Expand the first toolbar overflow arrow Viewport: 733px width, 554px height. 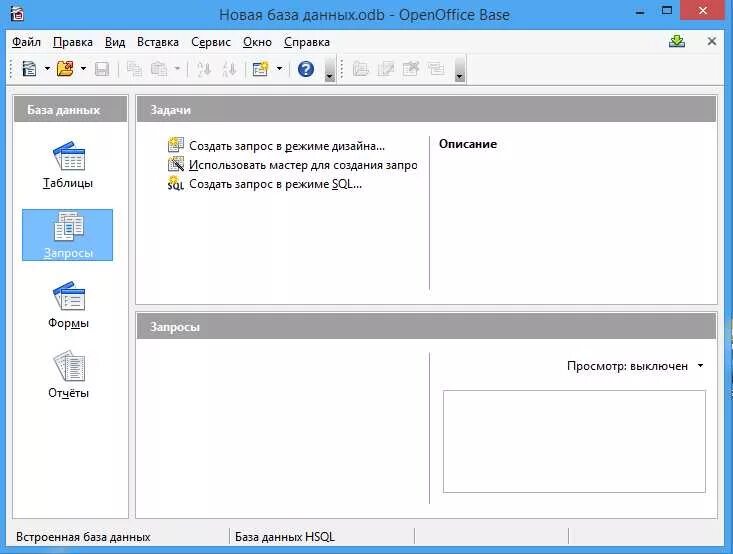tap(330, 70)
